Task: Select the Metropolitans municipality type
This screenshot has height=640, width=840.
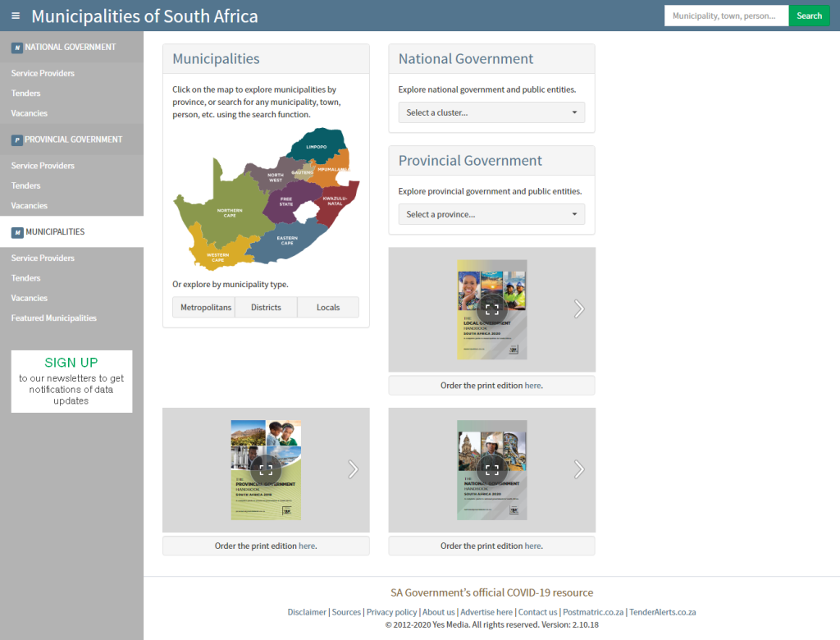Action: 203,308
